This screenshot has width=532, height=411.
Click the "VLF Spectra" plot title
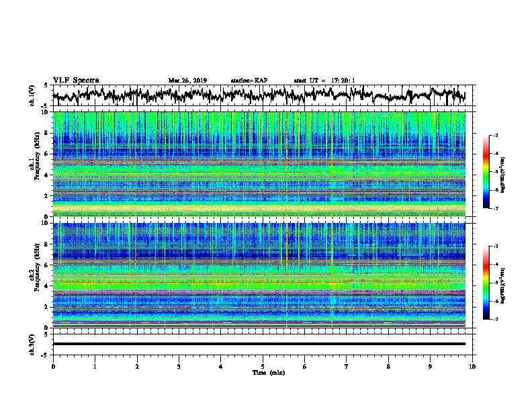(x=76, y=81)
